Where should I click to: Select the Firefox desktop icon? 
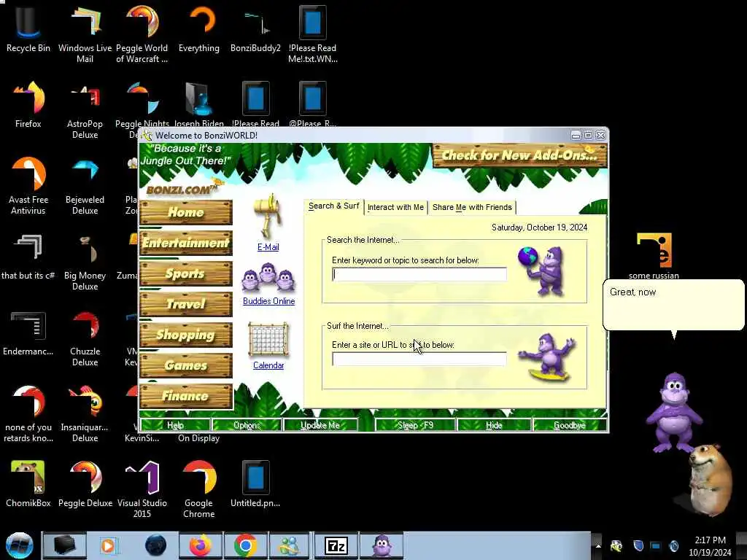pyautogui.click(x=28, y=105)
